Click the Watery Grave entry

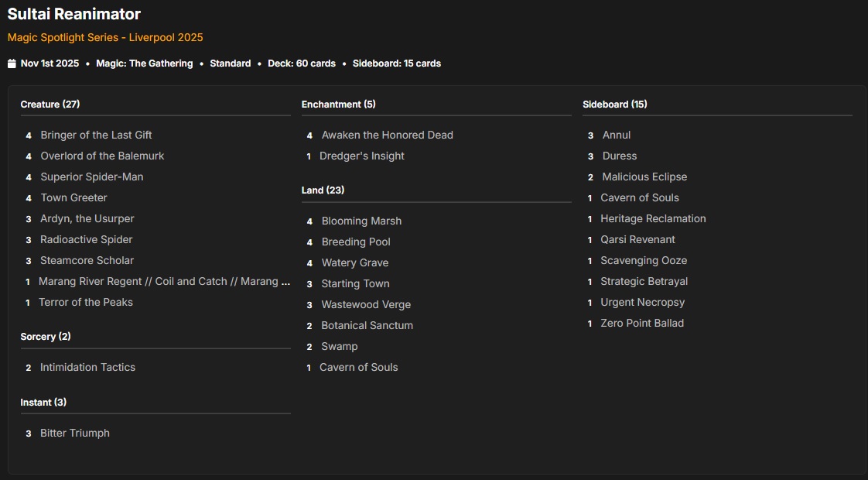tap(355, 262)
